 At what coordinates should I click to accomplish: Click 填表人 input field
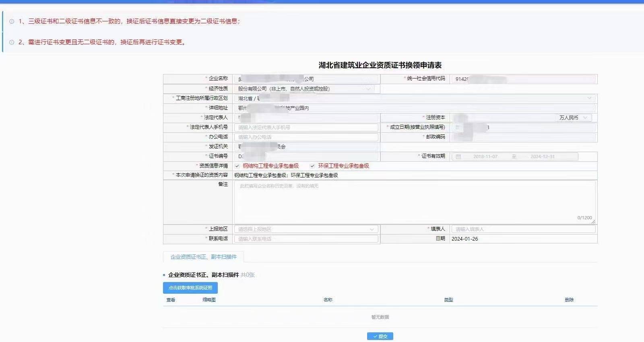[523, 229]
